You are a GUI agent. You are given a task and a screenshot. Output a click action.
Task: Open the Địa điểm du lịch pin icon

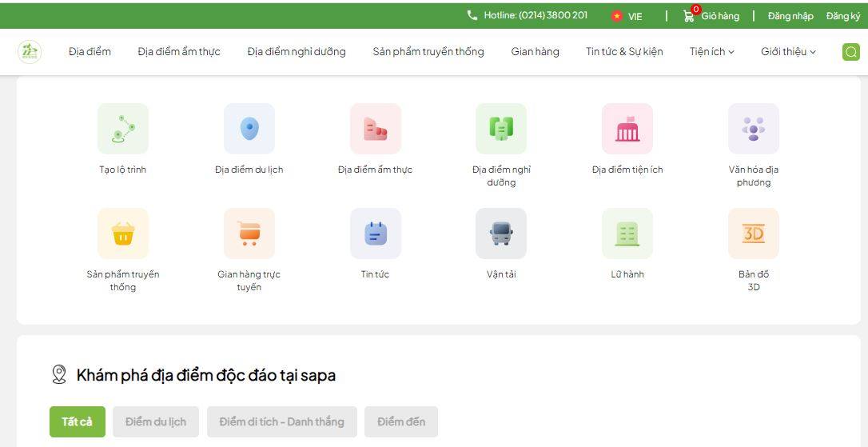tap(249, 129)
